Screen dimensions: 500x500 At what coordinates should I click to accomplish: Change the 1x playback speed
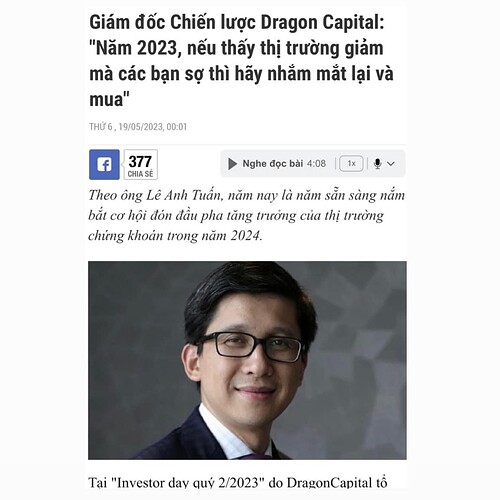(351, 164)
